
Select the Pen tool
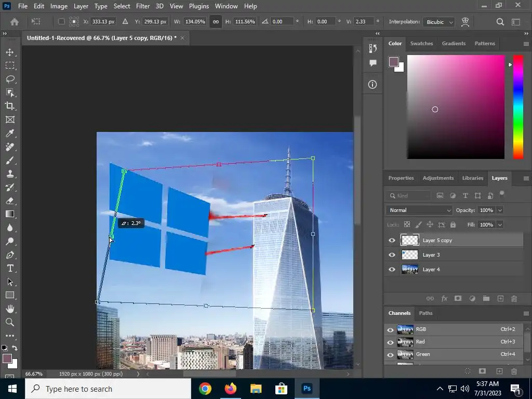click(10, 255)
